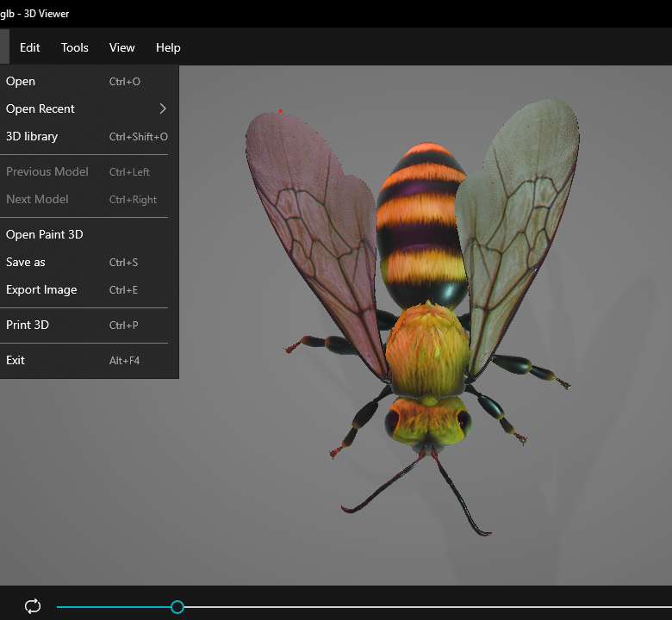Open the Tools menu
Viewport: 672px width, 620px height.
coord(75,47)
